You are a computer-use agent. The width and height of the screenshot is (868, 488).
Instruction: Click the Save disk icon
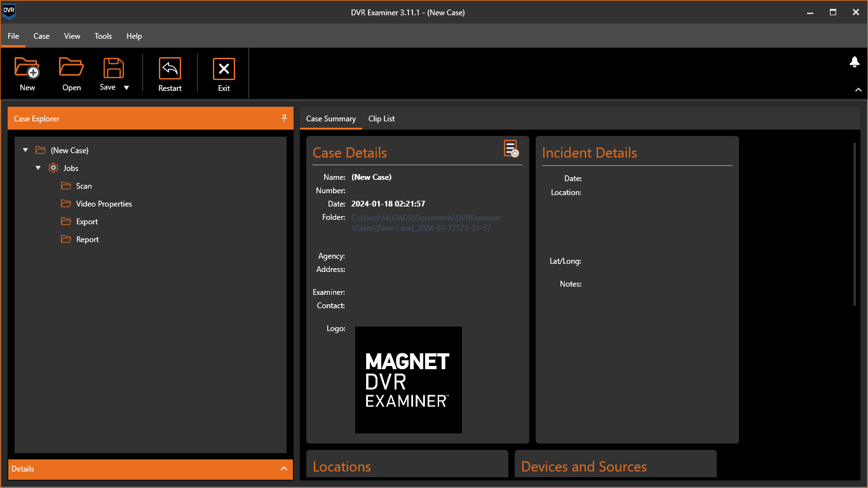coord(114,68)
